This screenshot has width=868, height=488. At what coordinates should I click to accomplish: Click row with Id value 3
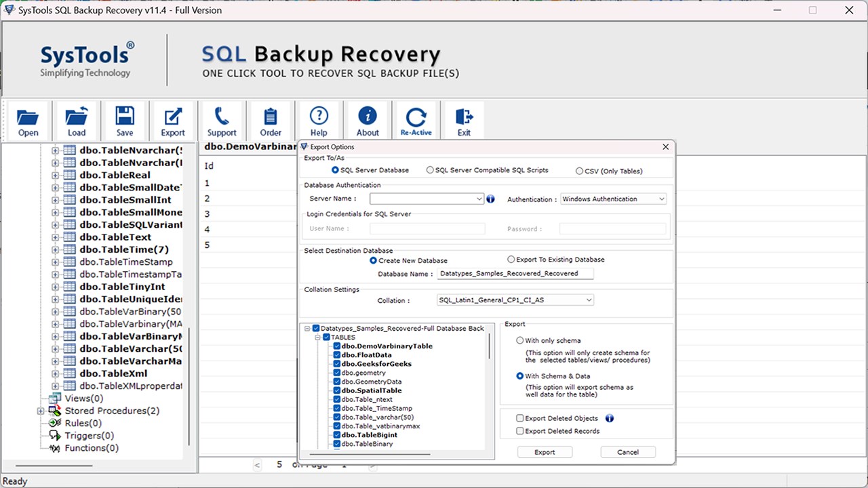pos(248,214)
